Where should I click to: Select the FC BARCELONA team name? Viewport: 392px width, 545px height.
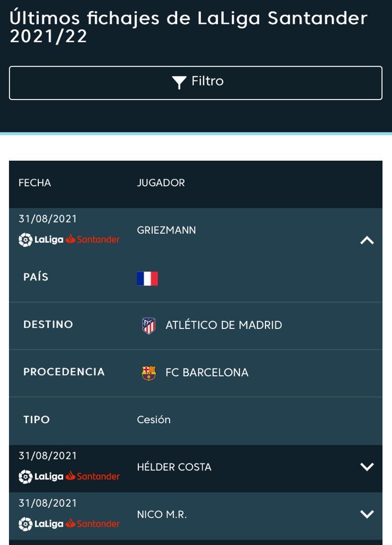tap(207, 373)
